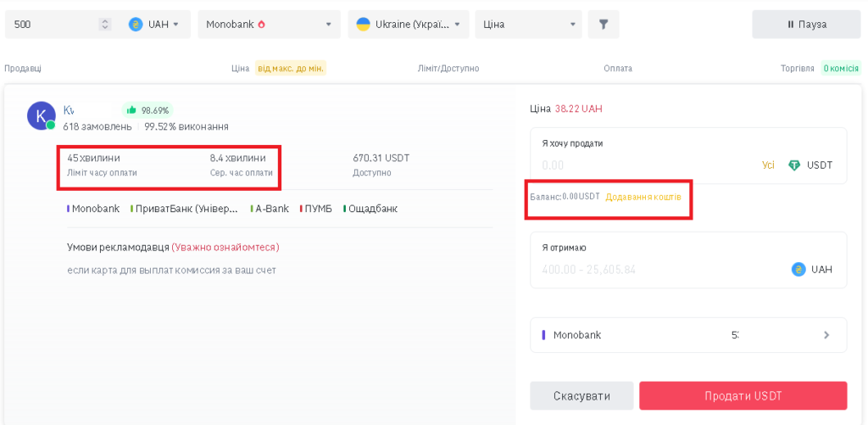Click '8.4 хвилини' average payment time
The width and height of the screenshot is (868, 425).
tap(238, 158)
